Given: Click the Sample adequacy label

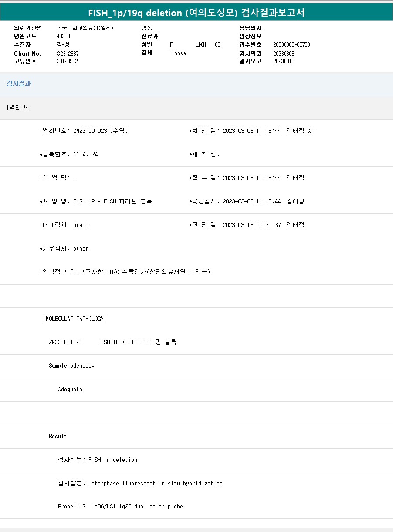Looking at the screenshot, I should click(71, 366).
